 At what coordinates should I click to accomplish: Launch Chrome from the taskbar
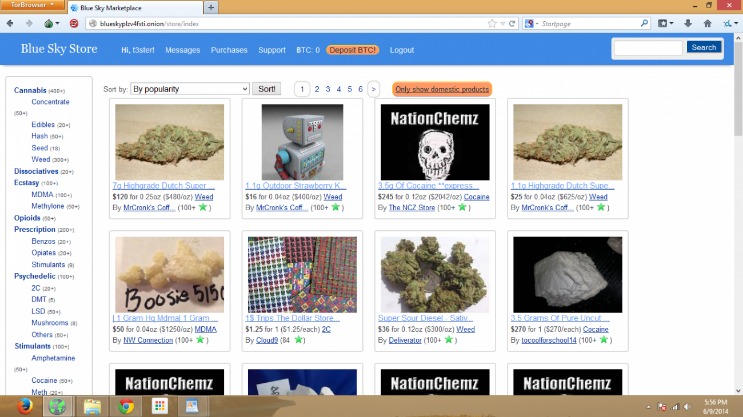click(x=126, y=406)
